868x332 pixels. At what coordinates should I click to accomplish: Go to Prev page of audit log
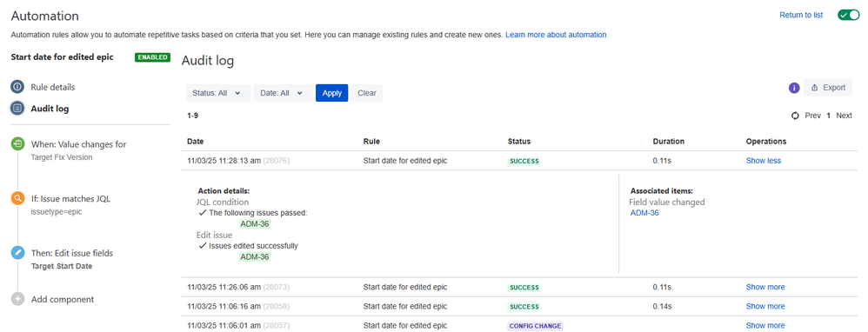pos(812,116)
